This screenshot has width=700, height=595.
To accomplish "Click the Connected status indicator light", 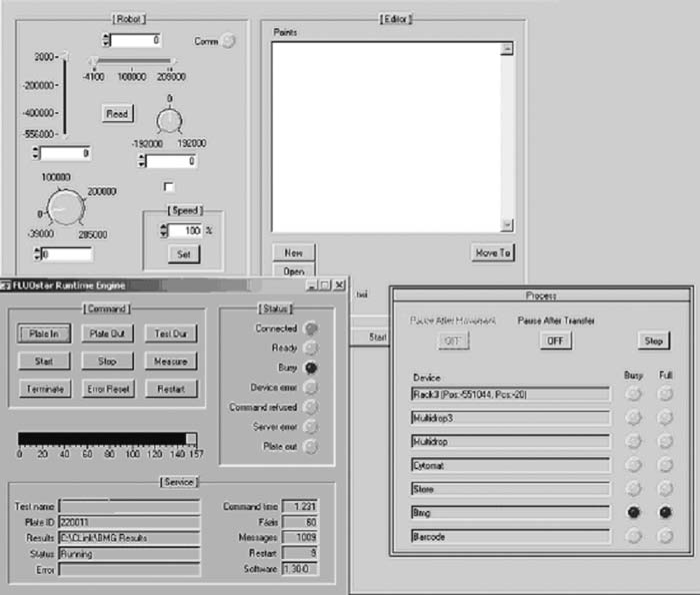I will pyautogui.click(x=310, y=329).
